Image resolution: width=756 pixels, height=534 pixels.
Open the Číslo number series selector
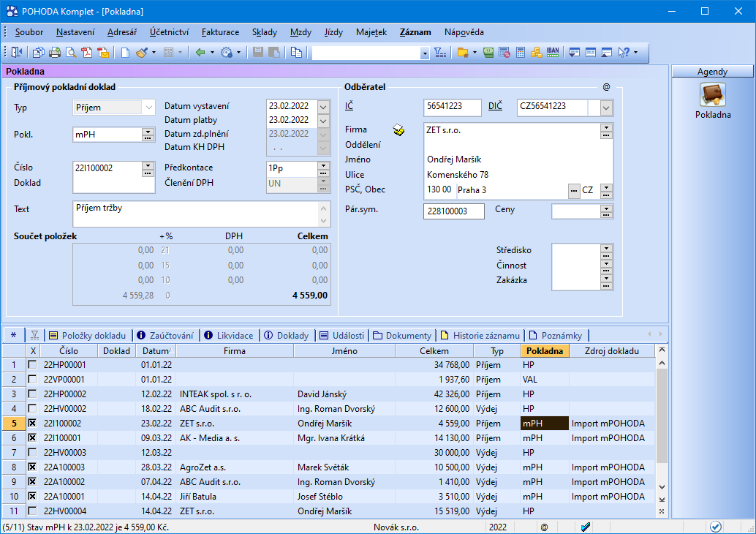click(x=148, y=169)
